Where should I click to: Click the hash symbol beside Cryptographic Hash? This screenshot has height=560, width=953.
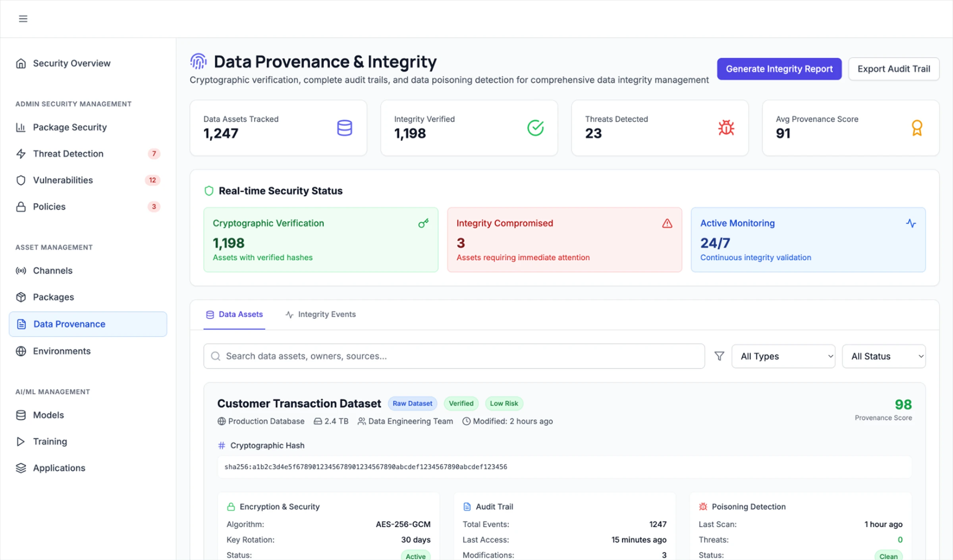(222, 445)
